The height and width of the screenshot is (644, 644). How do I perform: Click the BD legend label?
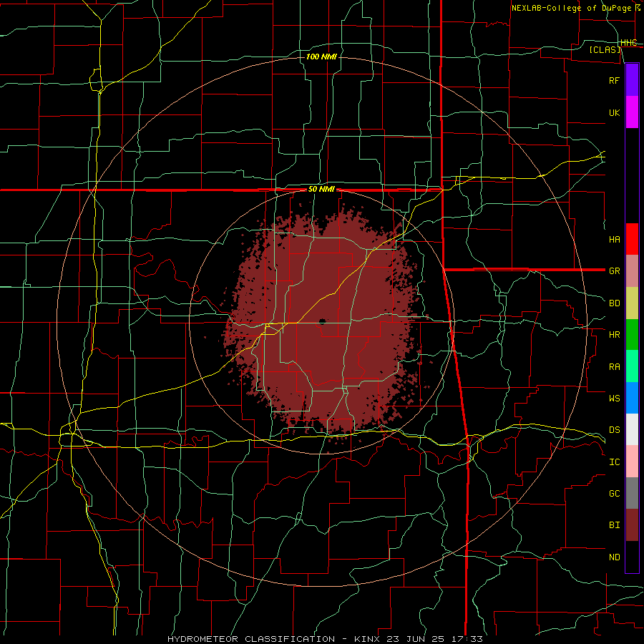pyautogui.click(x=615, y=303)
